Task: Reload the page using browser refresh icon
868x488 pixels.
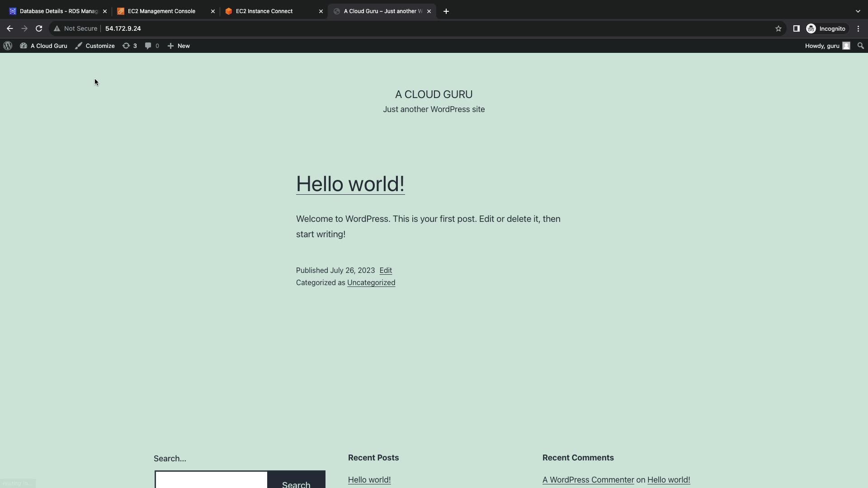Action: (x=39, y=28)
